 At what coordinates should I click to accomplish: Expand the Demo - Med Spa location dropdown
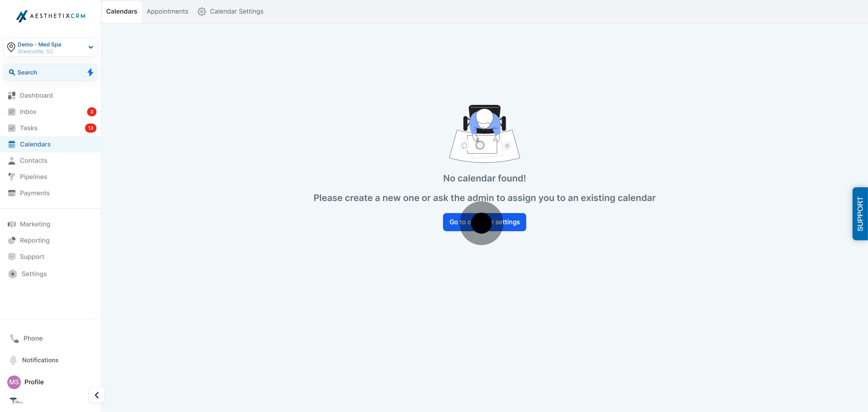[x=90, y=47]
